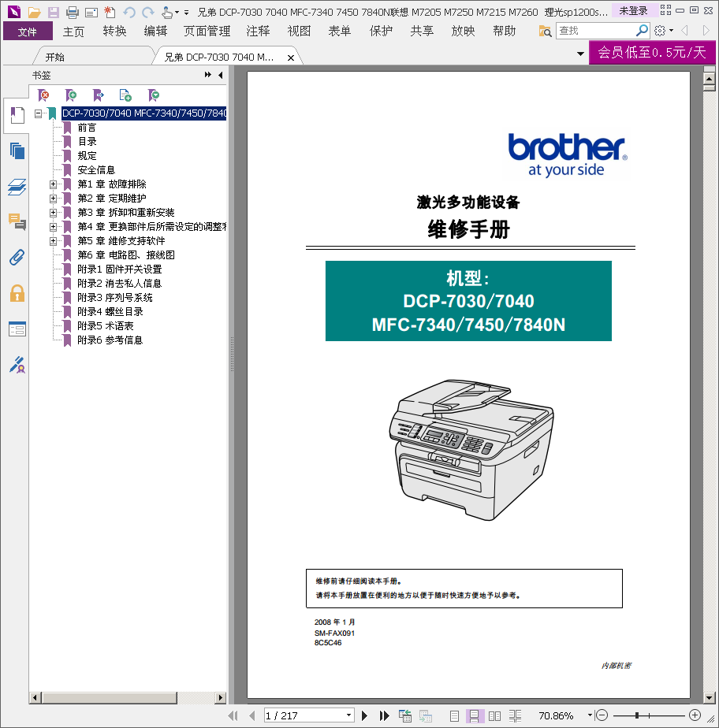
Task: Open the 文件 menu
Action: pos(28,32)
